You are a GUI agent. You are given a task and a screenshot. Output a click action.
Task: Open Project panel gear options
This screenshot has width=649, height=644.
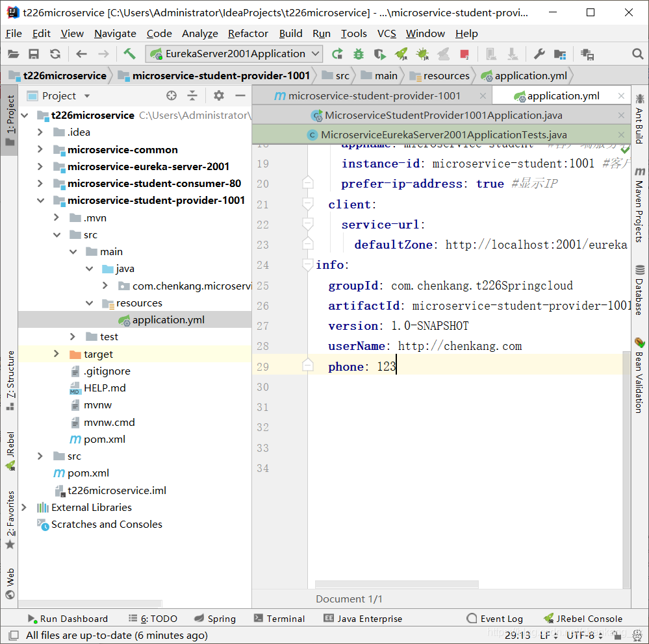(219, 96)
